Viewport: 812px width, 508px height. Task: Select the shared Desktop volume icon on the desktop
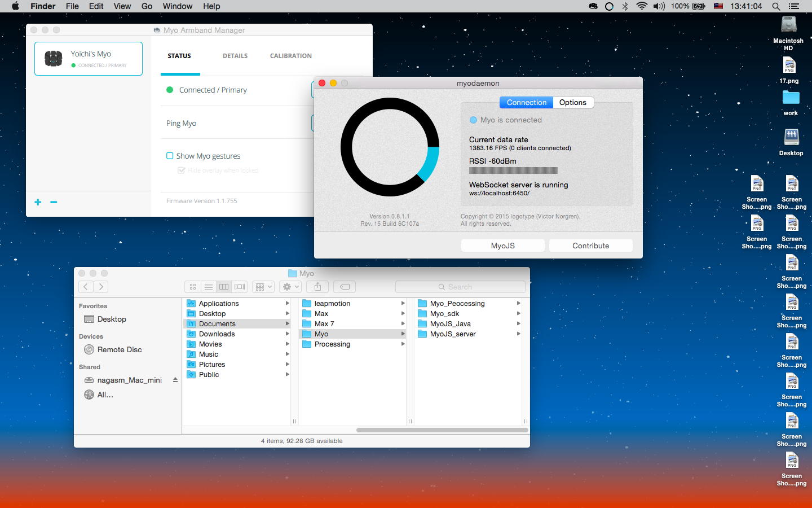(x=791, y=142)
